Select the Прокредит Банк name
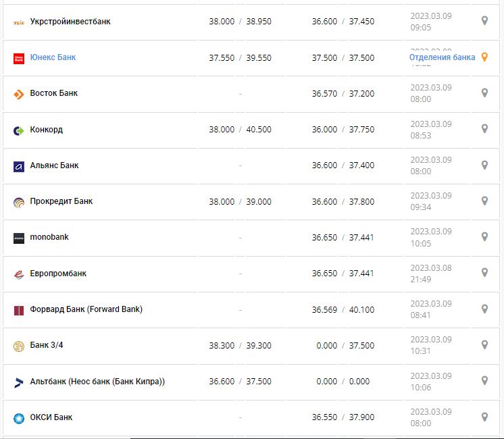 click(61, 201)
